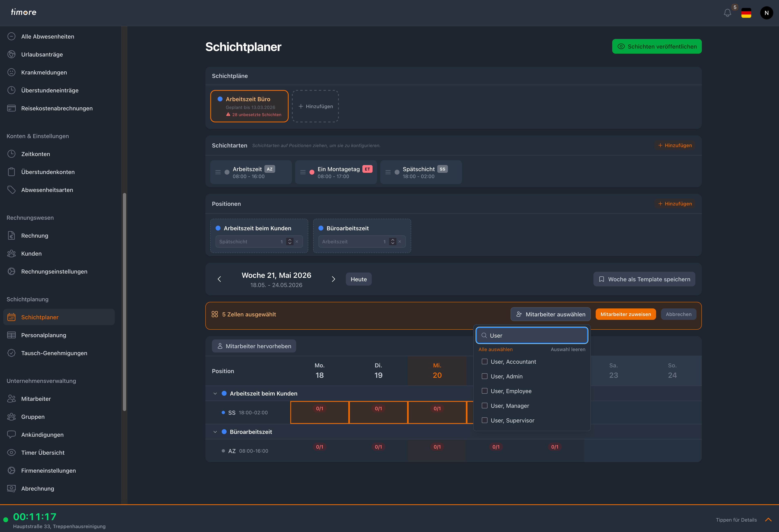Click Mitarbeiter zuweisen button
779x532 pixels.
tap(625, 314)
